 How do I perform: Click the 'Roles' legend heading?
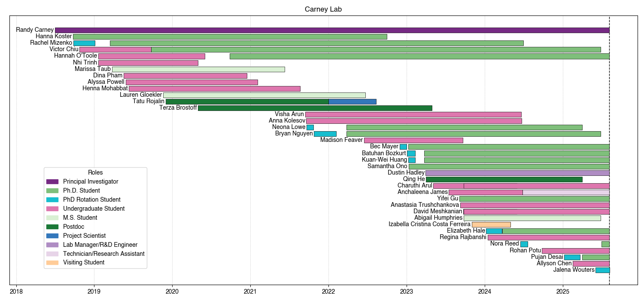pyautogui.click(x=95, y=172)
